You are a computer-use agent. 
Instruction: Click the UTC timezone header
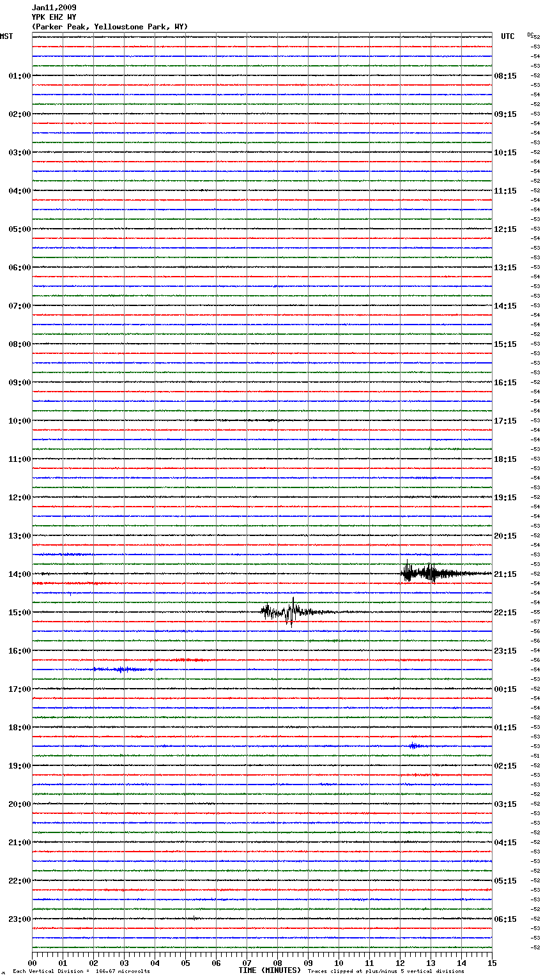pos(508,36)
